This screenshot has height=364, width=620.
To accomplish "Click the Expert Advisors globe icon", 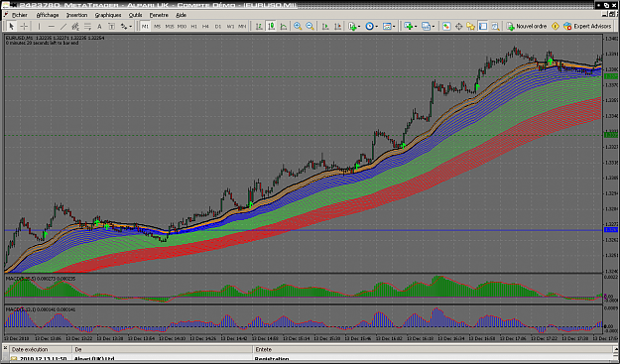I will point(567,27).
